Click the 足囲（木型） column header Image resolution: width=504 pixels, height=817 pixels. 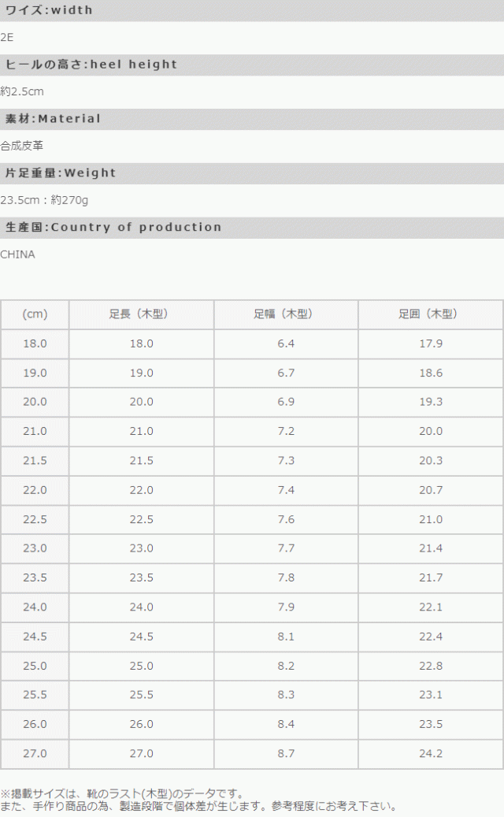pyautogui.click(x=430, y=314)
